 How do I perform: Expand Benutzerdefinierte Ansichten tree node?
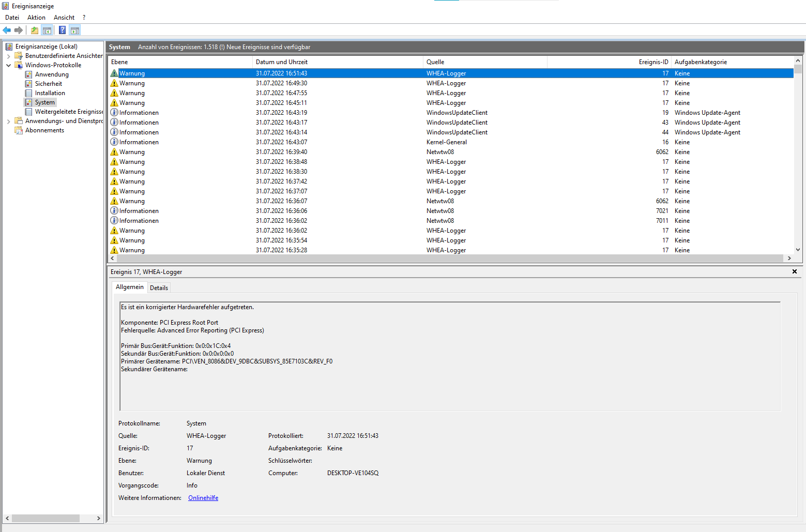[x=8, y=56]
